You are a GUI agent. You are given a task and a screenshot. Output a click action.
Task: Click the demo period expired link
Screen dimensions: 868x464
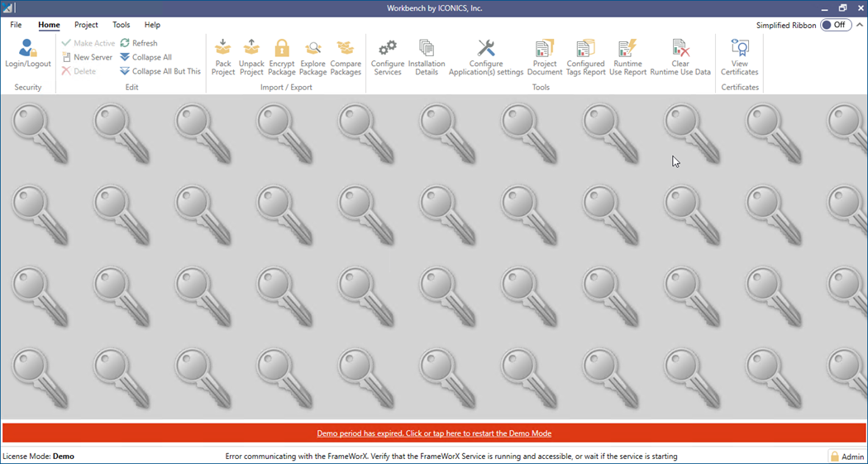[434, 433]
